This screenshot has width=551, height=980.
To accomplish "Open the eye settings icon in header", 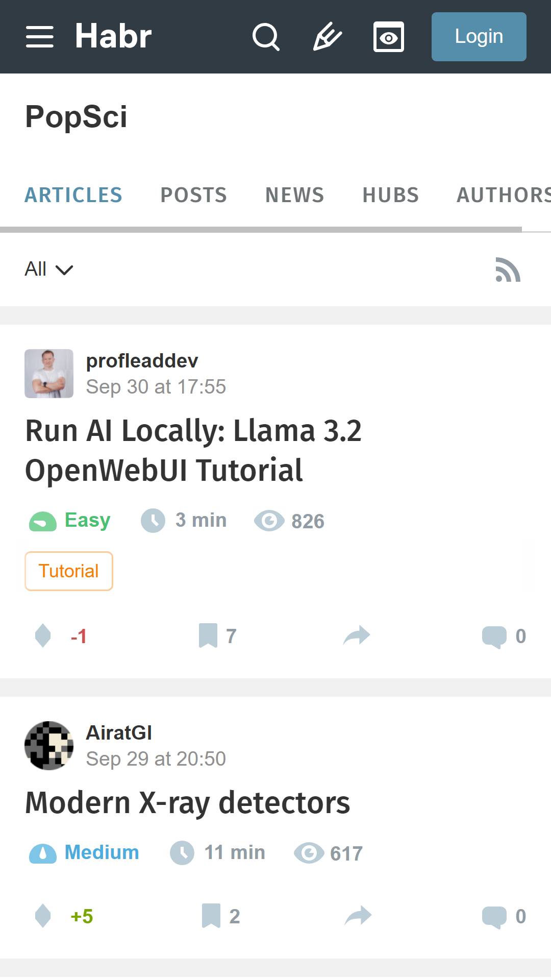I will pyautogui.click(x=389, y=37).
